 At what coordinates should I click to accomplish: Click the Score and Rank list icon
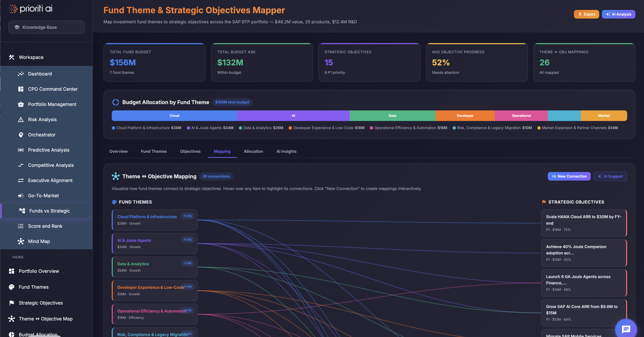pos(21,226)
